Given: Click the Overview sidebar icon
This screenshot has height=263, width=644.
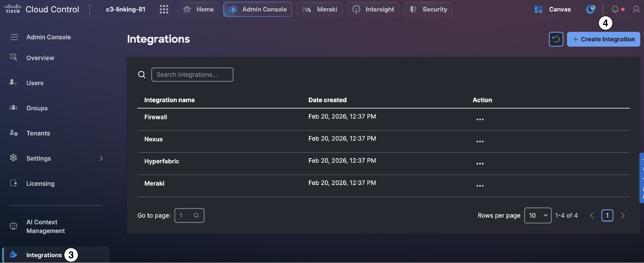Looking at the screenshot, I should [x=13, y=57].
